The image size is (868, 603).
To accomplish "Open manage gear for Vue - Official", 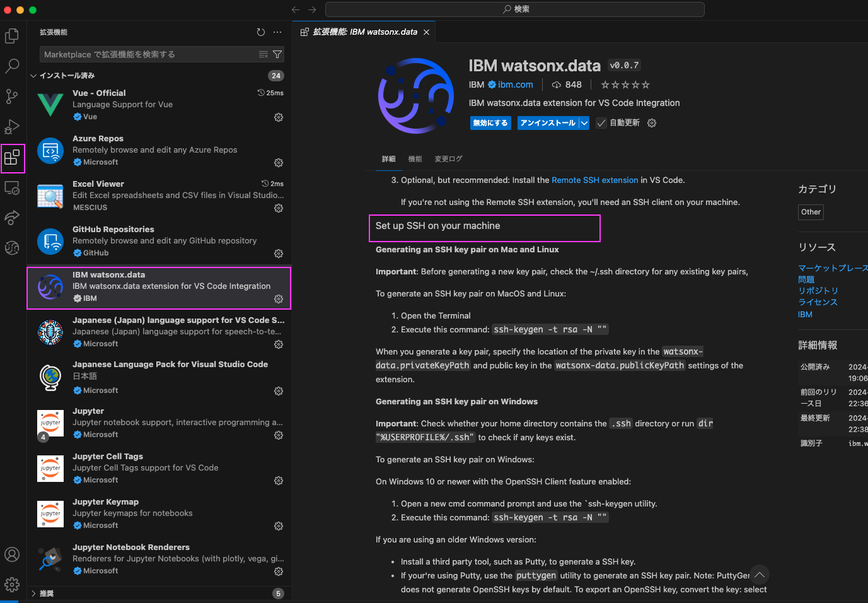I will (x=279, y=117).
